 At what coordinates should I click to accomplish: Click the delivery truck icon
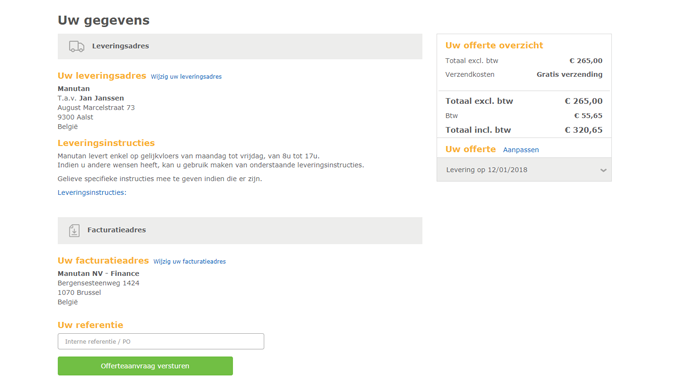pyautogui.click(x=77, y=46)
